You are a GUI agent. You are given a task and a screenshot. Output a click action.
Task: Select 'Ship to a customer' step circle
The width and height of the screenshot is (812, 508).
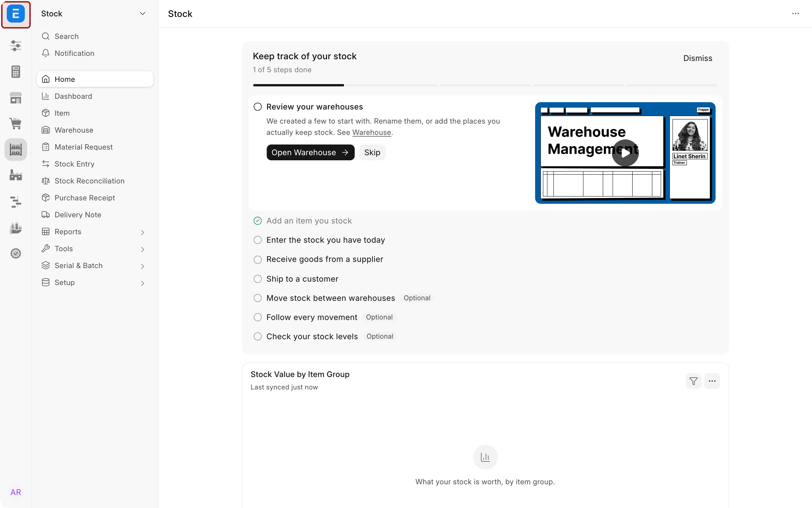click(257, 279)
